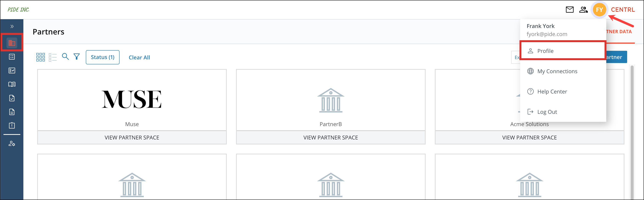Viewport: 644px width, 200px height.
Task: Select Profile from the user menu
Action: 563,51
